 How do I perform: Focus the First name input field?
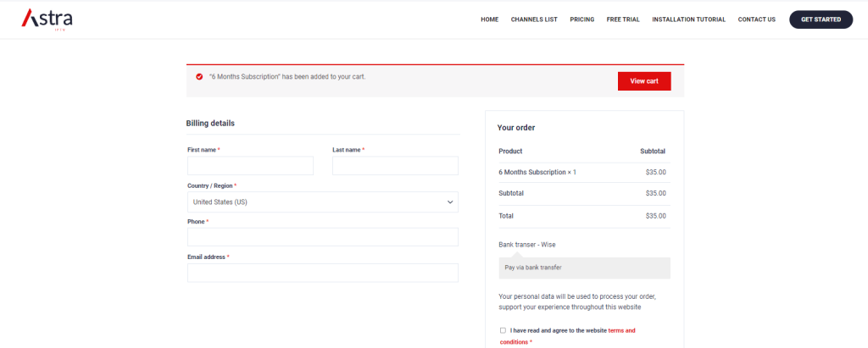tap(250, 165)
